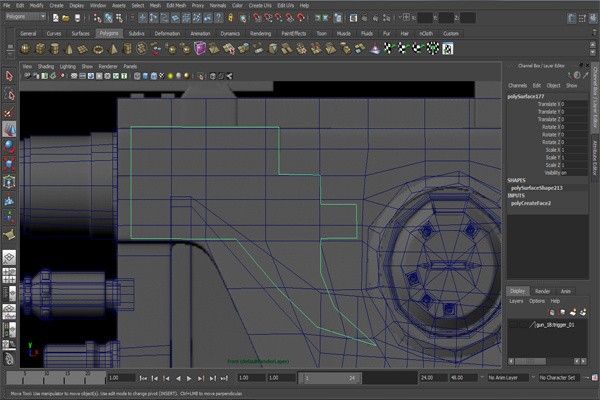This screenshot has width=600, height=400.
Task: Toggle select by component type mode
Action: (x=119, y=18)
